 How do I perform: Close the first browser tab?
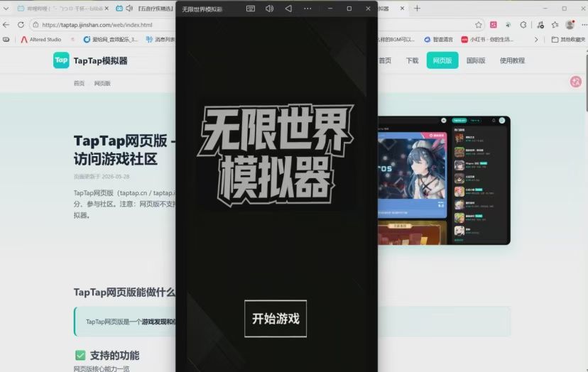pos(107,9)
